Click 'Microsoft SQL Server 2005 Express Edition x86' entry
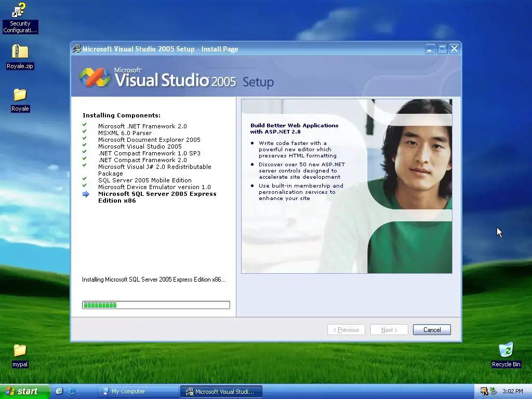This screenshot has height=399, width=532. pos(157,197)
